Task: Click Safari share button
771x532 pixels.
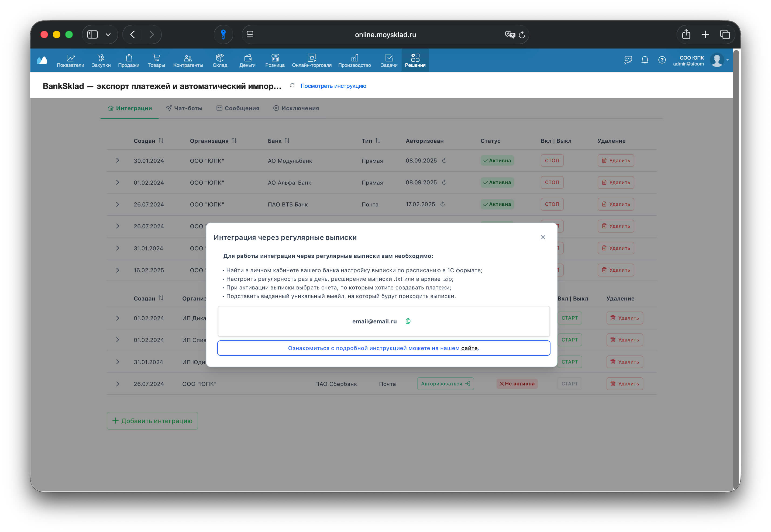Action: coord(686,34)
